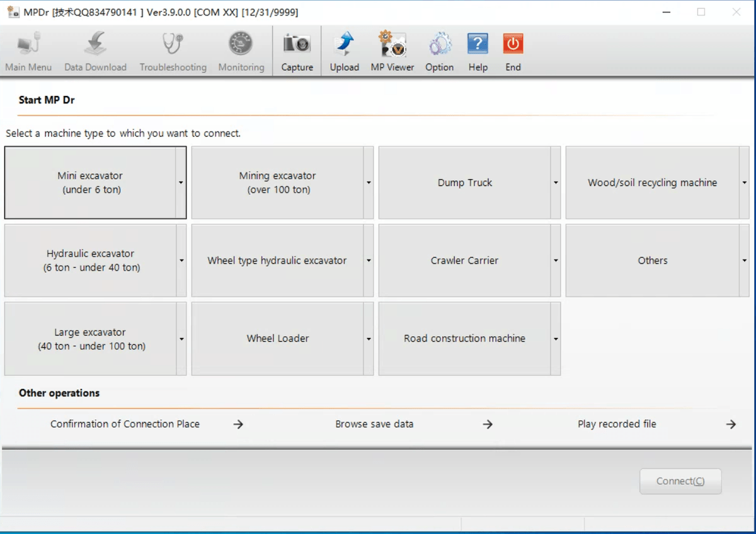Select Road construction machine button
The image size is (756, 534).
[x=464, y=339]
